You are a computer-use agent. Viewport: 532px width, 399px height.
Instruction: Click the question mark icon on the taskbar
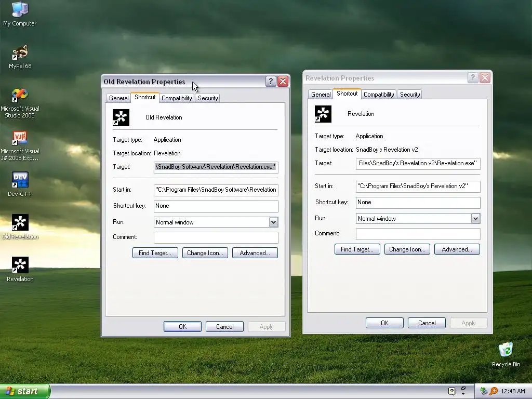pos(451,391)
